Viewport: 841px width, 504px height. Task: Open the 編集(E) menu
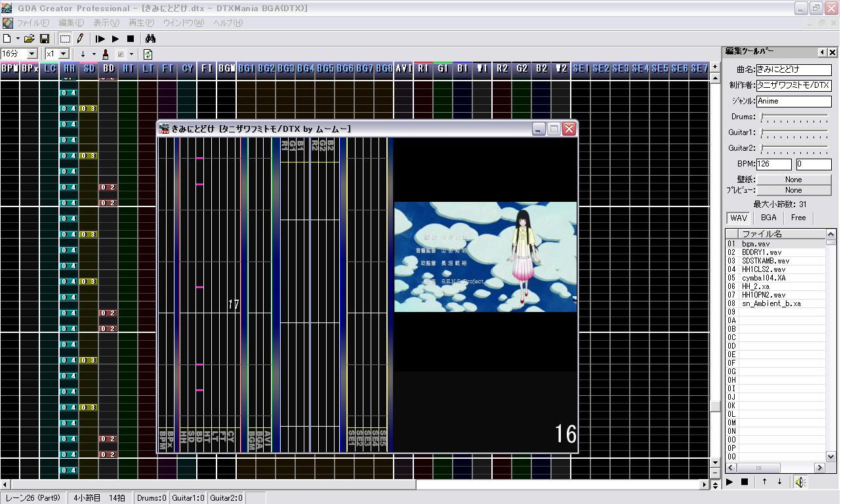pyautogui.click(x=72, y=23)
